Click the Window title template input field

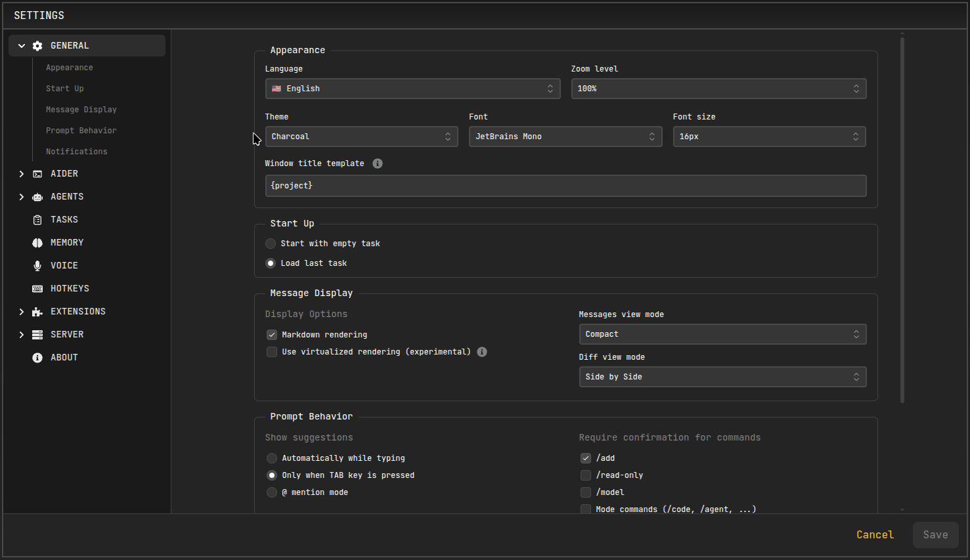point(565,186)
